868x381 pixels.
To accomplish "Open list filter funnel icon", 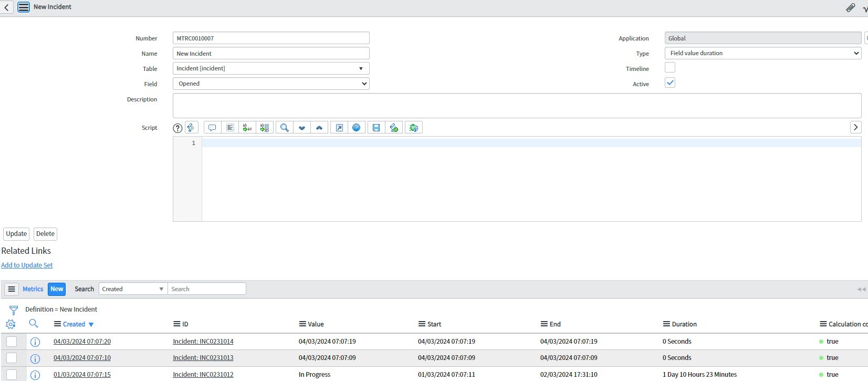I will pyautogui.click(x=14, y=310).
